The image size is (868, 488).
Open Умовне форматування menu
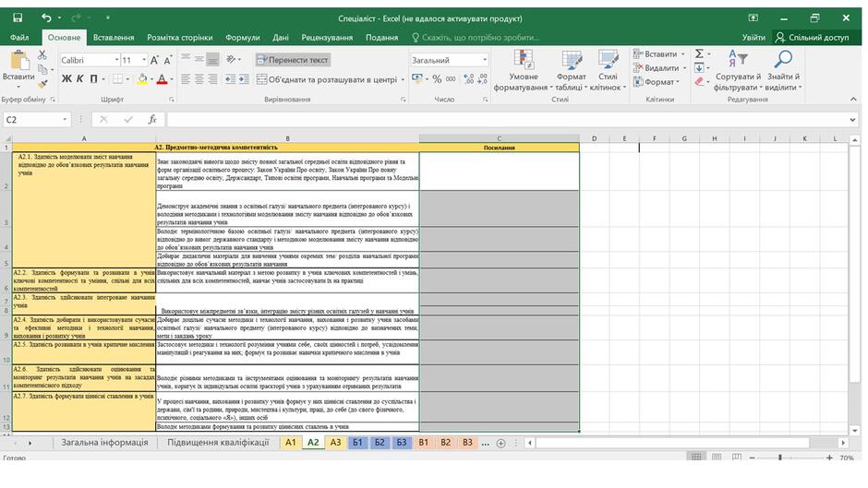pyautogui.click(x=524, y=70)
